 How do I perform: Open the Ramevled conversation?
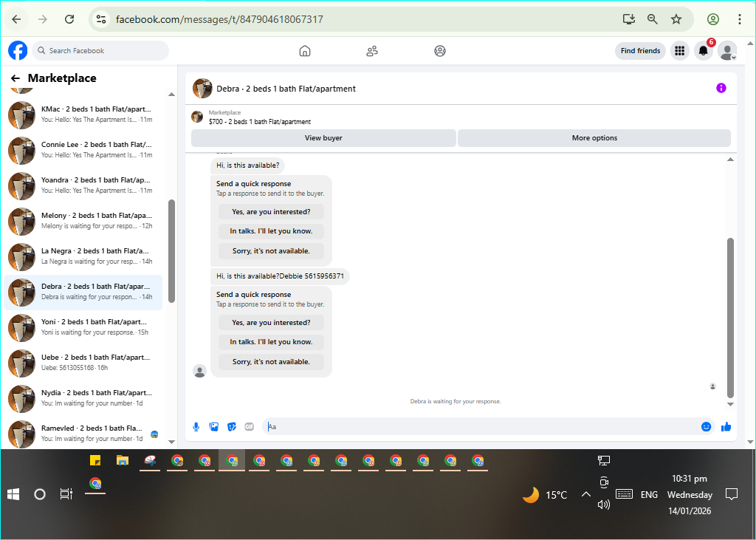[x=83, y=434]
